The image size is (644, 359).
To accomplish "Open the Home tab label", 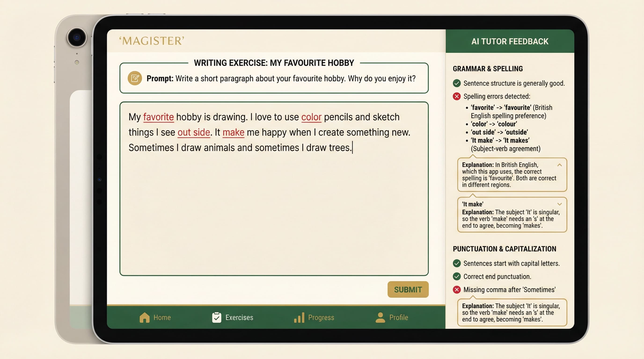I will coord(162,318).
